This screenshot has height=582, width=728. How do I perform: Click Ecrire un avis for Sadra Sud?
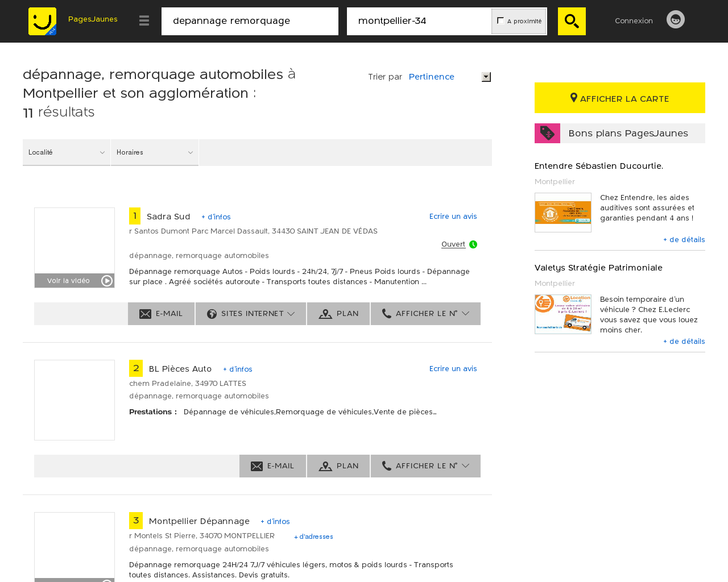click(x=453, y=217)
